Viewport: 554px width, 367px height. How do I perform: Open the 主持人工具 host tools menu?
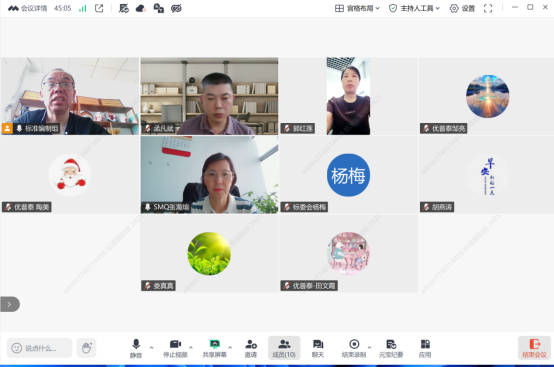click(414, 8)
